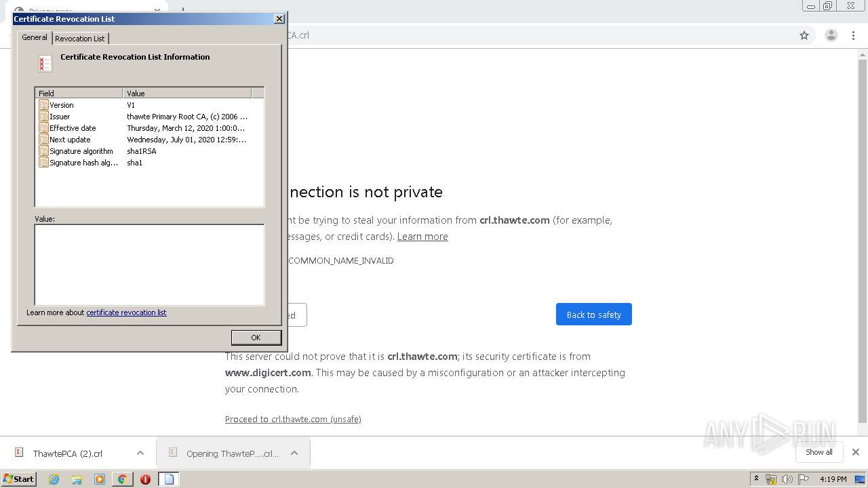This screenshot has height=488, width=868.
Task: Launch Internet Explorer from taskbar
Action: tap(54, 479)
